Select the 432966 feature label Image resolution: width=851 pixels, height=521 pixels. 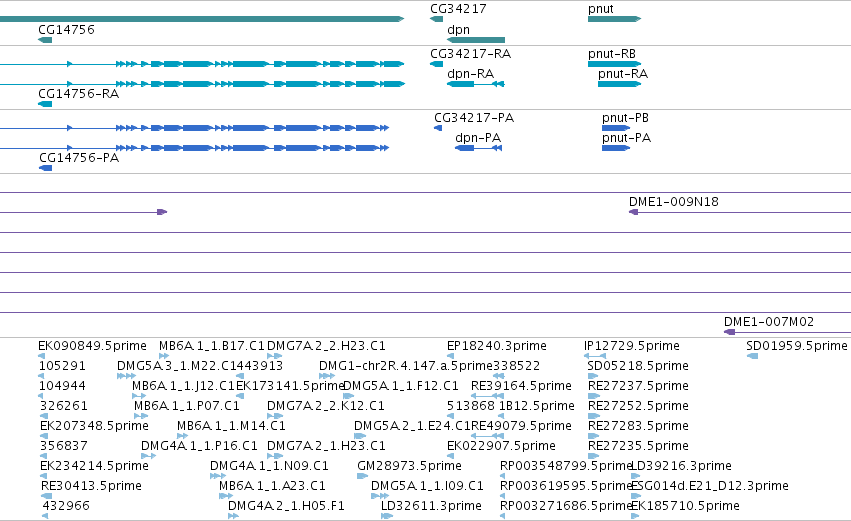pyautogui.click(x=66, y=506)
